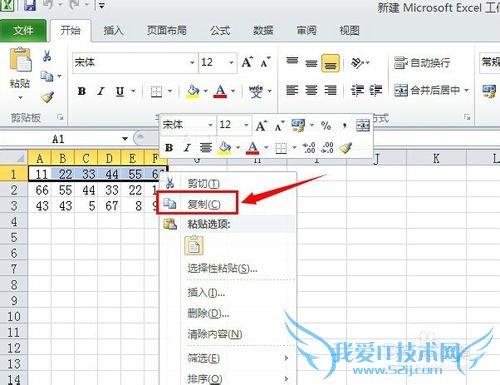Click the mini toolbar Decrease Decimal icon
500x385 pixels.
click(x=327, y=147)
